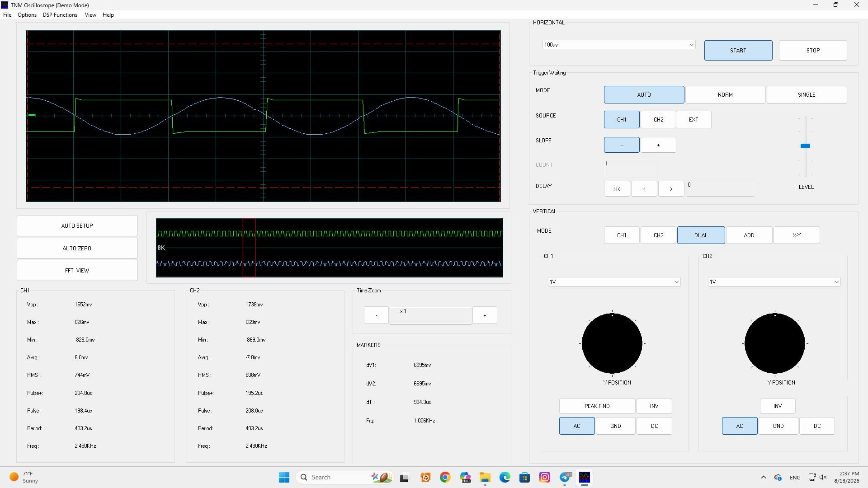Set CH2 coupling to GND
The width and height of the screenshot is (868, 488).
click(778, 426)
